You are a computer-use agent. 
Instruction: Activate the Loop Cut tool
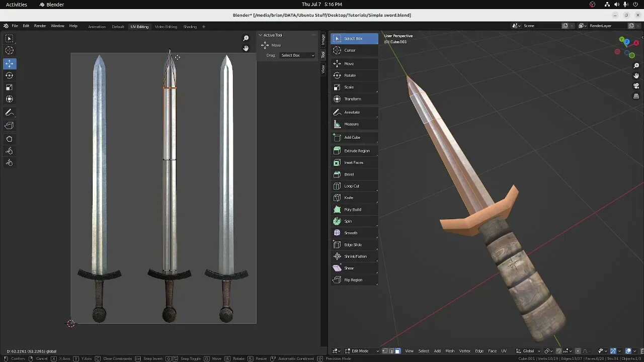click(x=354, y=186)
